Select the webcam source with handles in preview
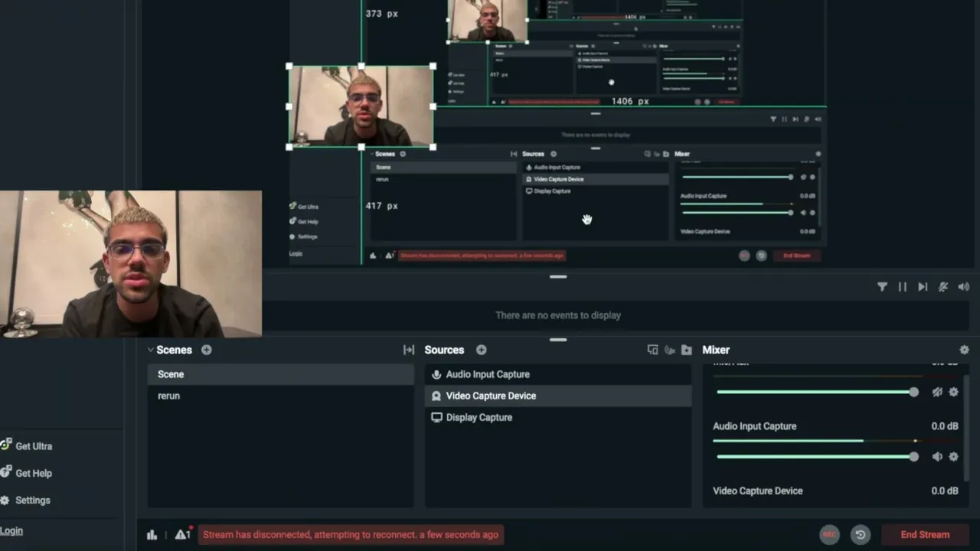Image resolution: width=980 pixels, height=551 pixels. click(361, 106)
